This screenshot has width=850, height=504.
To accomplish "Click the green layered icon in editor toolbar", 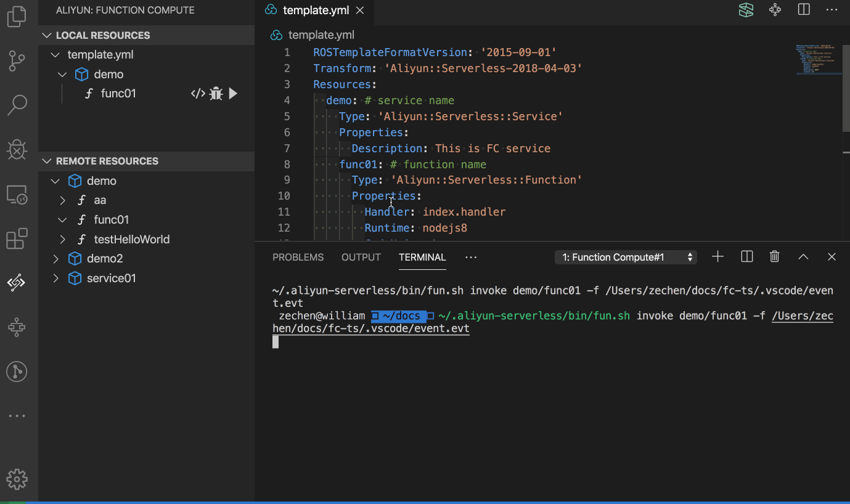I will (x=746, y=10).
